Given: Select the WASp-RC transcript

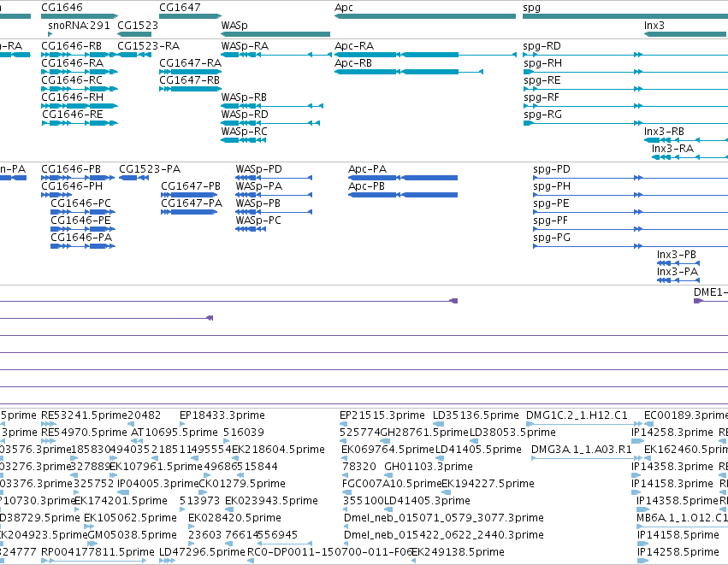Looking at the screenshot, I should 243,140.
